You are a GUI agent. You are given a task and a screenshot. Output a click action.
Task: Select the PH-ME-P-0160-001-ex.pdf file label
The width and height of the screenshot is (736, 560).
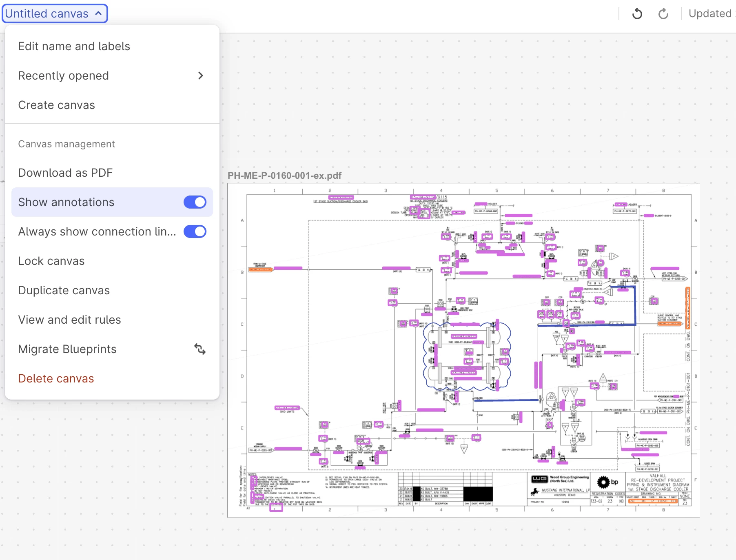[x=284, y=176]
